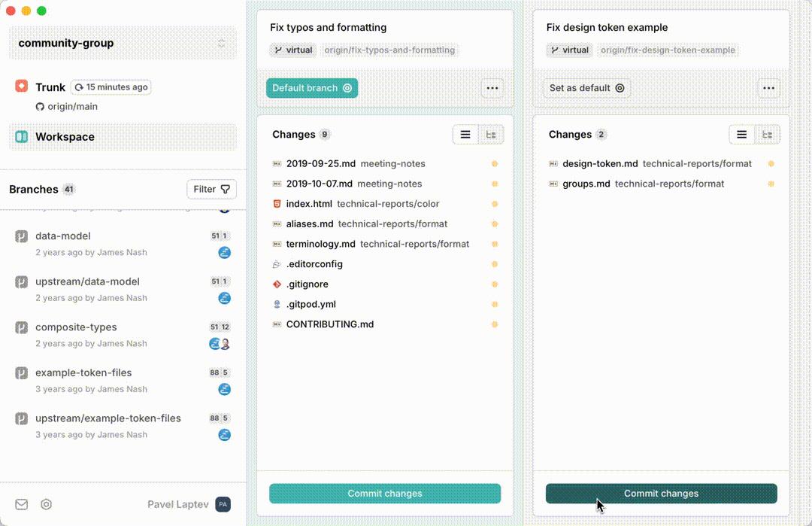Click the mail icon in bottom sidebar
Image resolution: width=812 pixels, height=526 pixels.
pyautogui.click(x=22, y=504)
